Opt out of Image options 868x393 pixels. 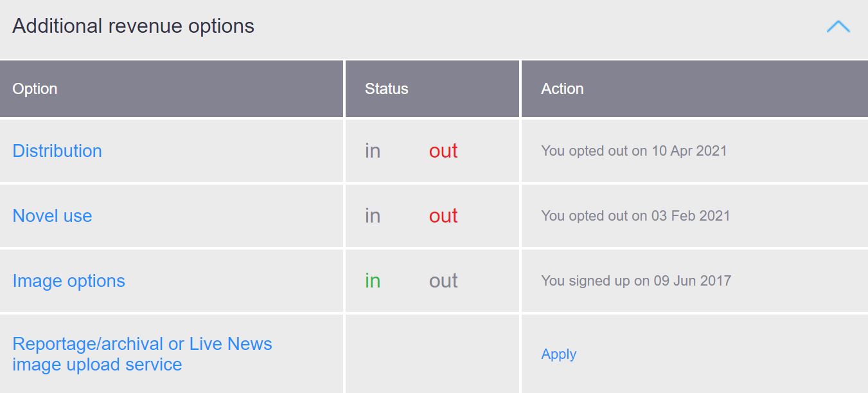[443, 280]
